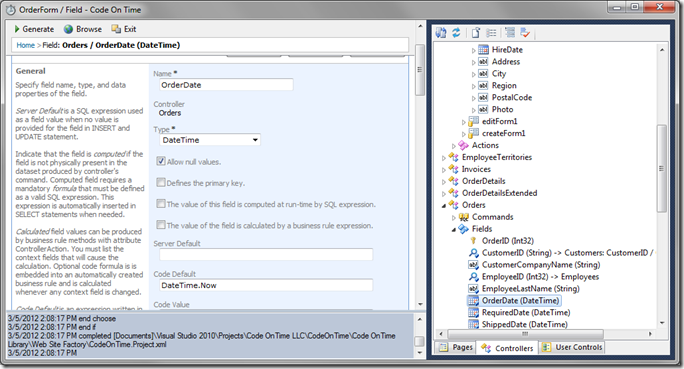This screenshot has height=369, width=684.
Task: Click the indented tree lines icon in explorer toolbar
Action: 510,32
